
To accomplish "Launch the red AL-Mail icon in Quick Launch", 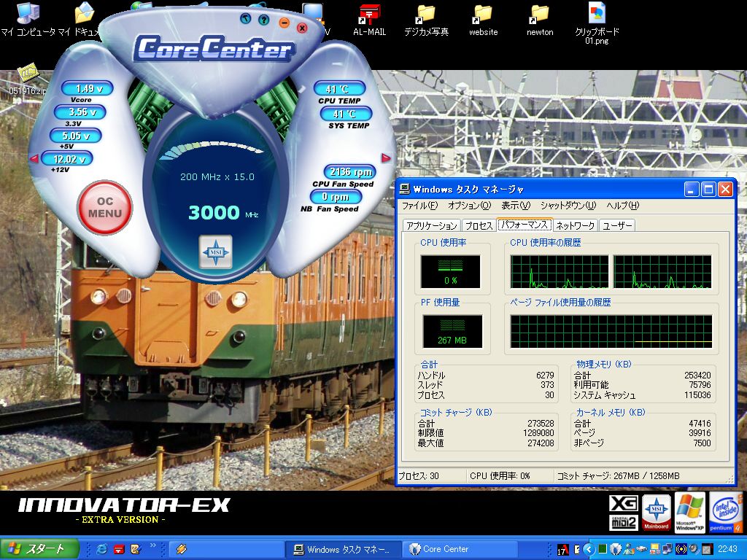I will click(x=119, y=549).
